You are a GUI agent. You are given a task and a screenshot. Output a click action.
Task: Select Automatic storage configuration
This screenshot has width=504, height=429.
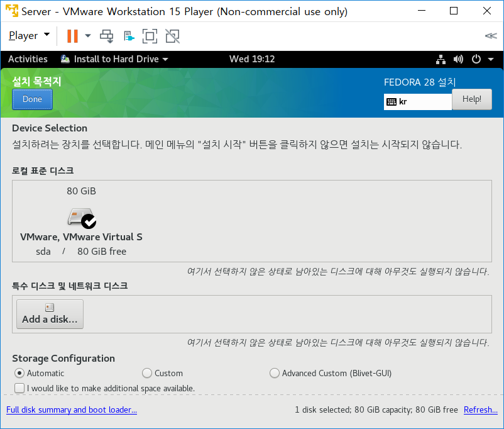click(x=39, y=373)
